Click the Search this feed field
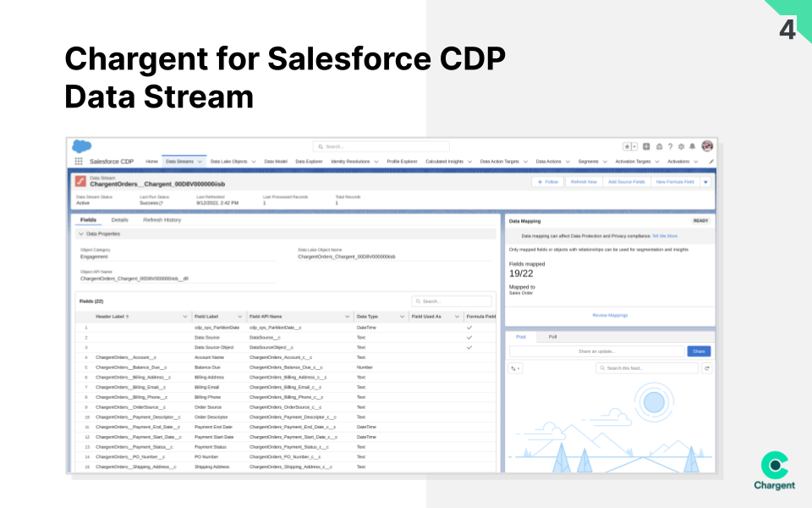 coord(647,368)
